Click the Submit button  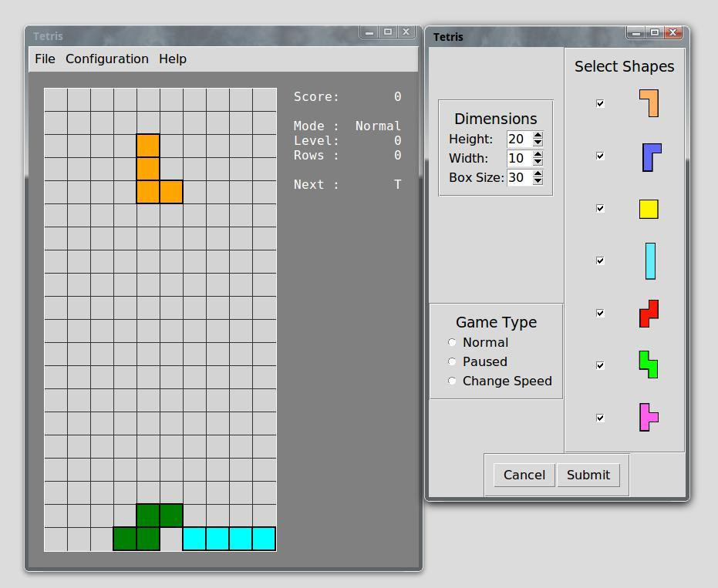click(588, 475)
